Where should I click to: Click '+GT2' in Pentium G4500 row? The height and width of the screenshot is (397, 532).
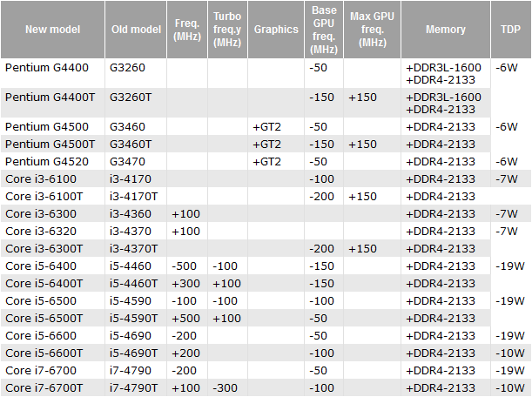[276, 126]
